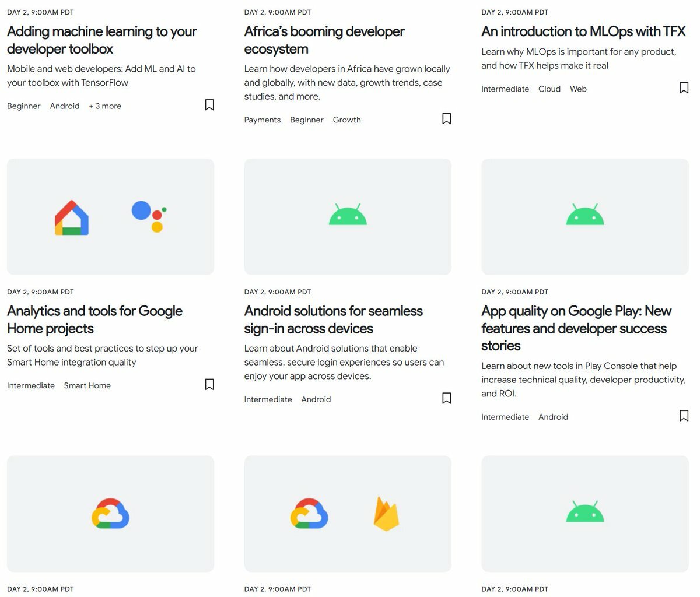Select the Cloud tag
Viewport: 700px width, 597px height.
[549, 89]
